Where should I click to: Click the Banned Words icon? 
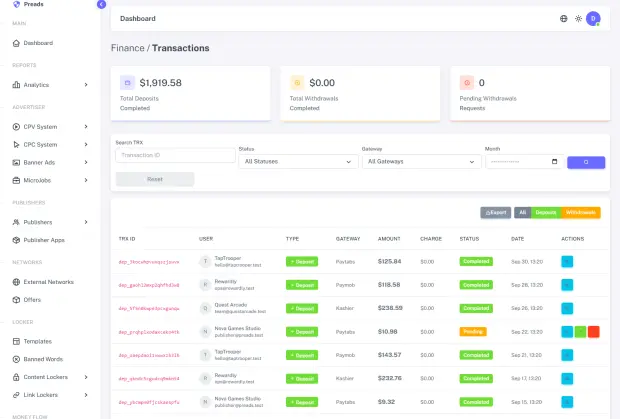click(x=16, y=359)
